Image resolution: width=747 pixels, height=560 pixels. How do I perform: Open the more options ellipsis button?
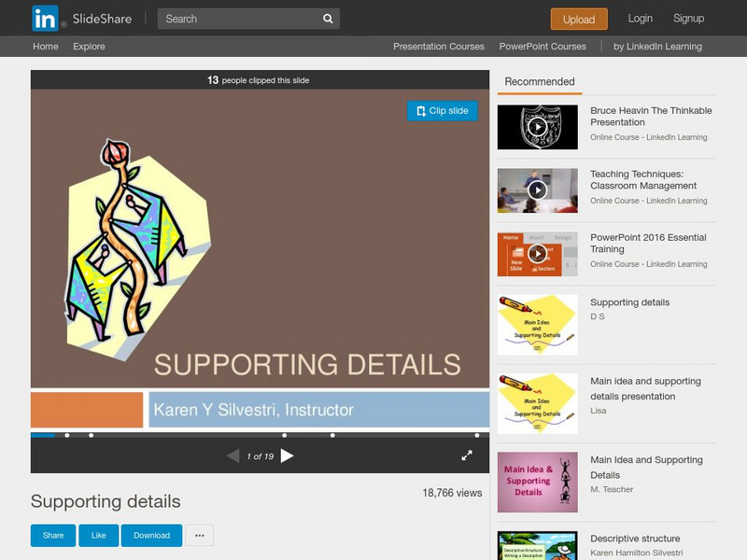[200, 535]
